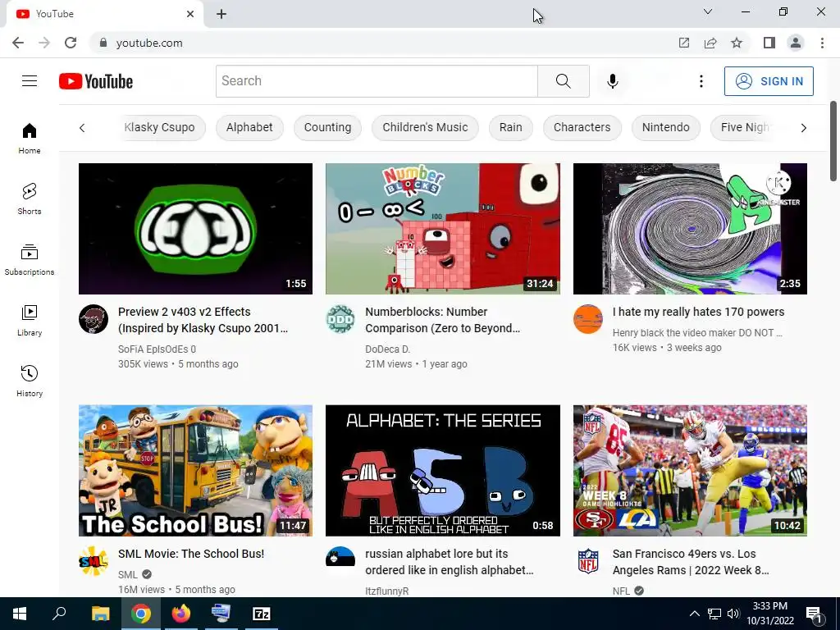Open the NFL channel avatar
The height and width of the screenshot is (630, 840).
(588, 561)
